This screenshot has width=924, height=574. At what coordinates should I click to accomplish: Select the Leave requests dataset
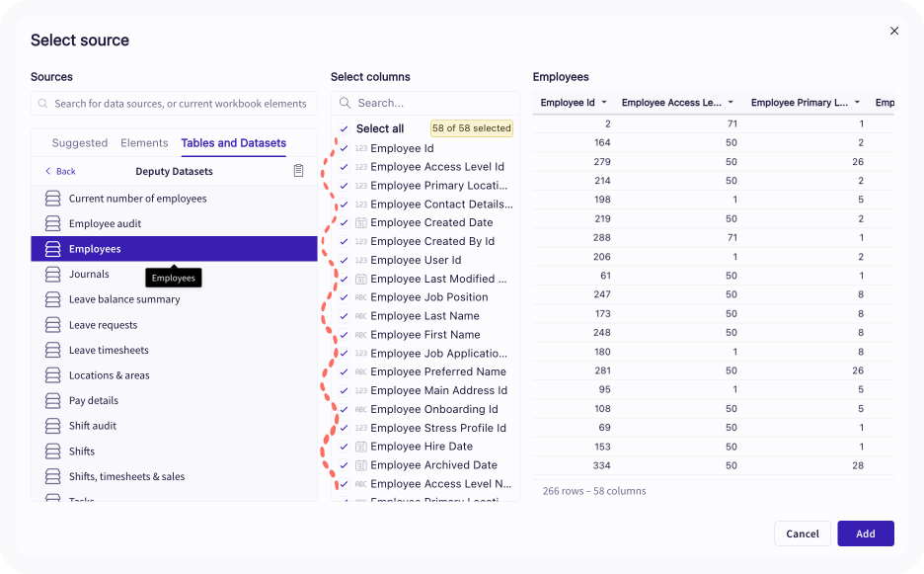click(174, 324)
